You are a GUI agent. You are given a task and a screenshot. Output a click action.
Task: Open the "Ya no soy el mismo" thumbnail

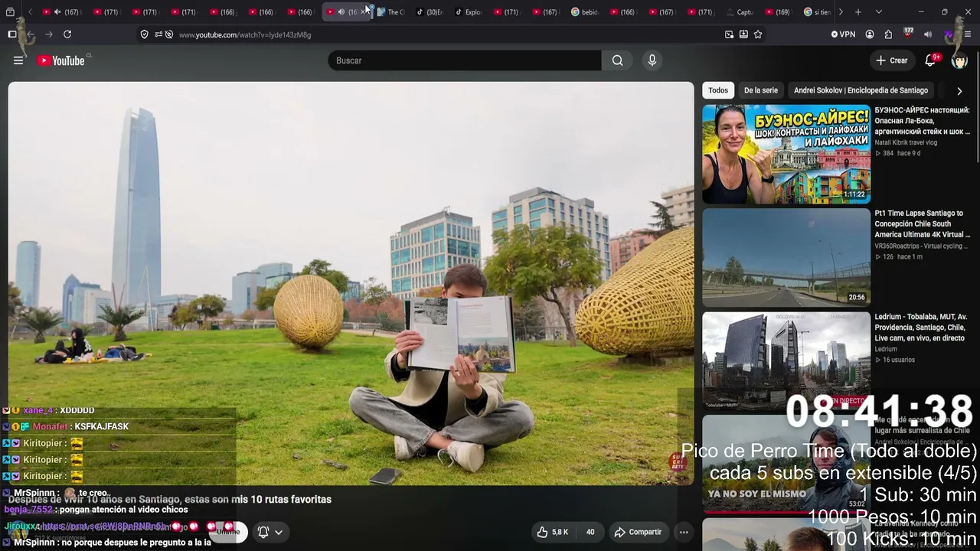pos(786,464)
